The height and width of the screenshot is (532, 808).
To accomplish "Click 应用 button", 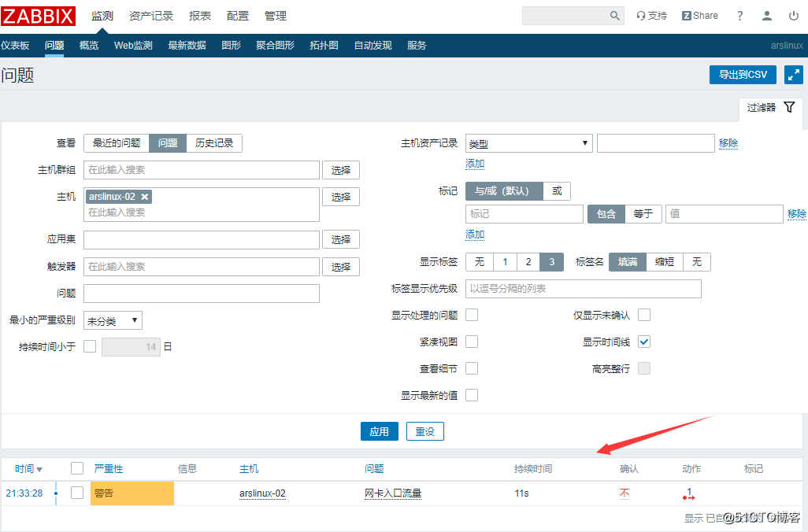I will click(x=380, y=431).
